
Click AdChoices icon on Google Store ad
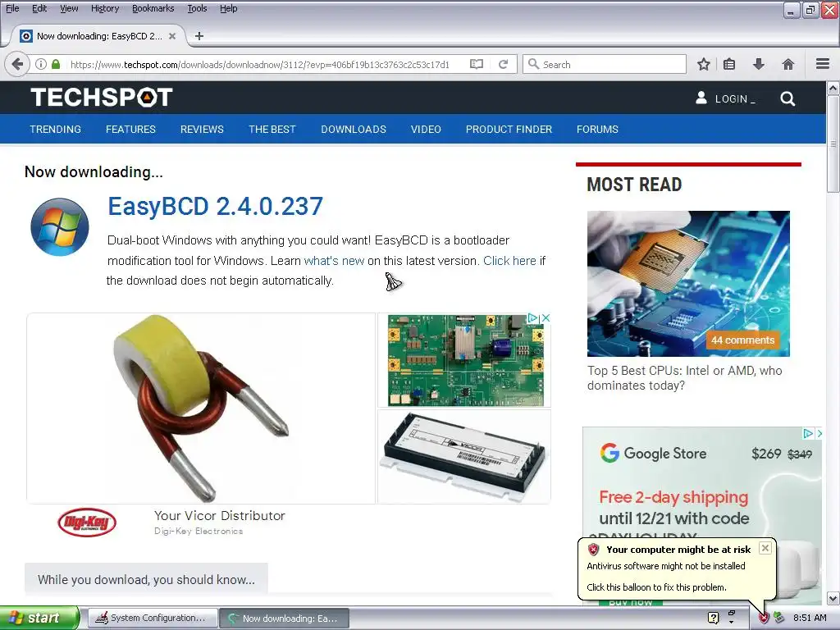pyautogui.click(x=808, y=433)
